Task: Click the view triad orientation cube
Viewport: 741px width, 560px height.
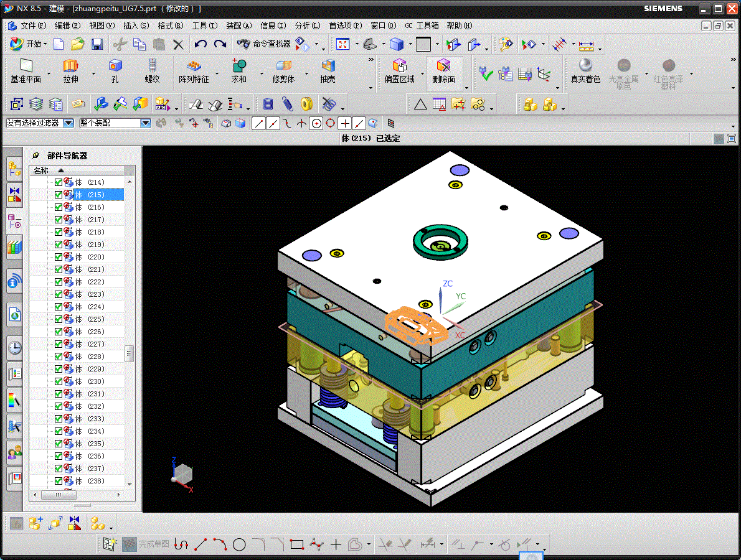Action: coord(182,474)
